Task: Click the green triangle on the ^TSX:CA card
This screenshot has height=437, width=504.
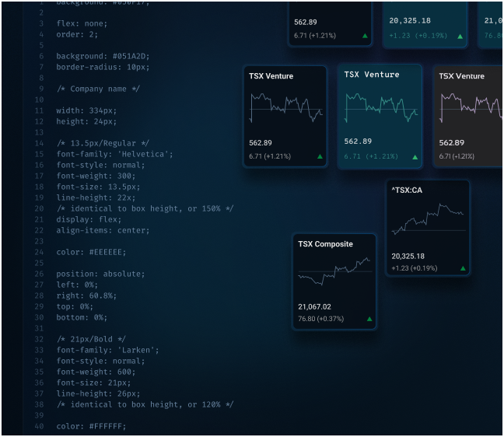Action: point(463,268)
